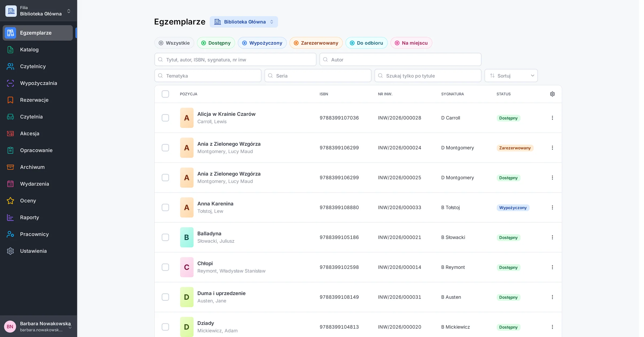Image resolution: width=644 pixels, height=337 pixels.
Task: Expand the Sortuj dropdown
Action: pos(511,76)
